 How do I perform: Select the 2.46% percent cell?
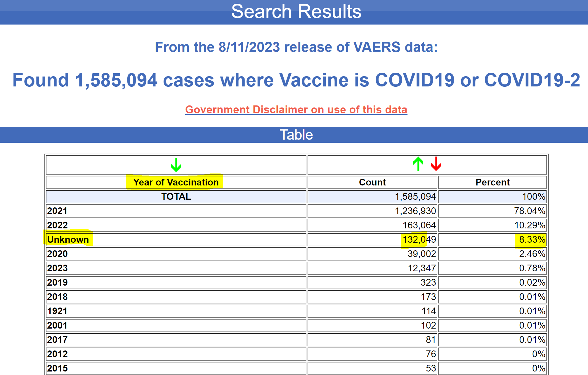pos(492,254)
